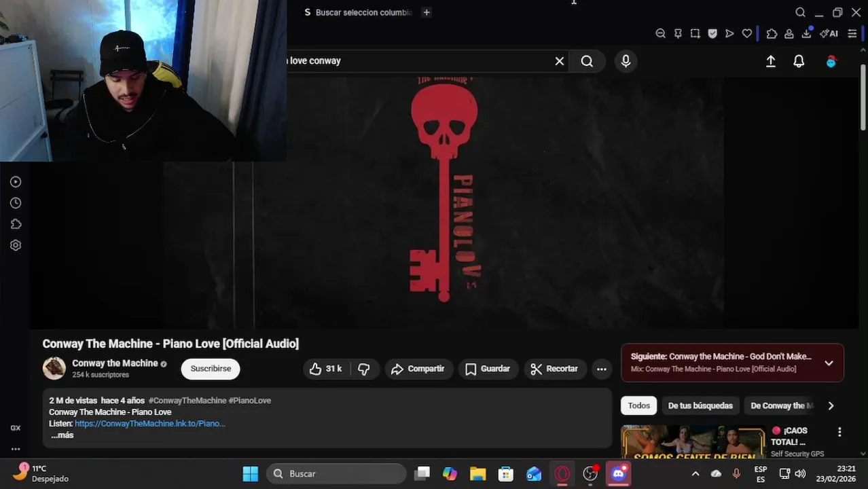The width and height of the screenshot is (868, 489).
Task: Open Conway the Machine channel name link
Action: 115,363
